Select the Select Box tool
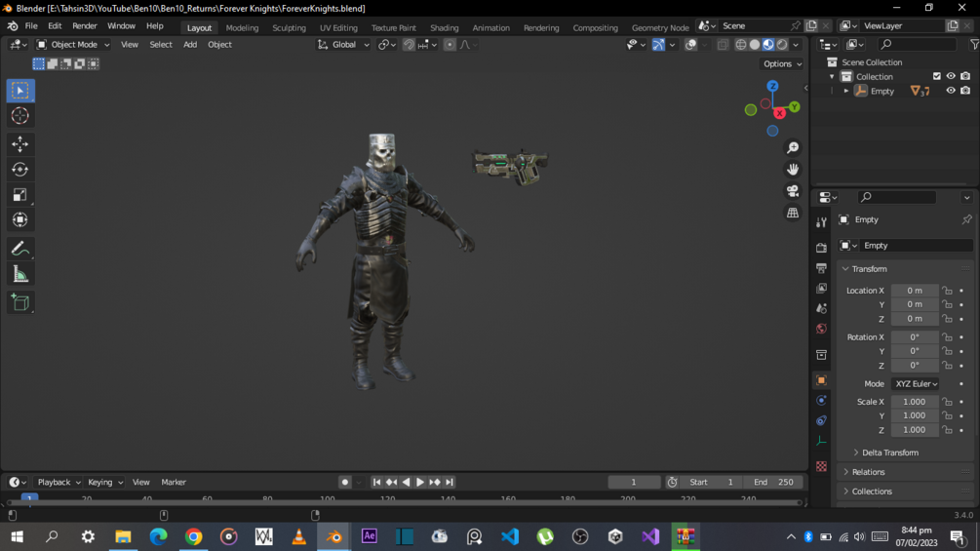 click(20, 91)
